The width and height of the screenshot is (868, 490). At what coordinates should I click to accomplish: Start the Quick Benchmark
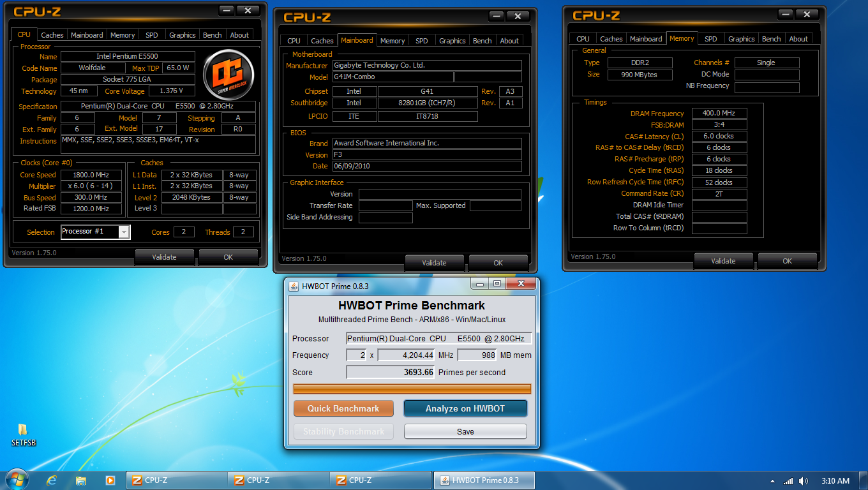343,408
